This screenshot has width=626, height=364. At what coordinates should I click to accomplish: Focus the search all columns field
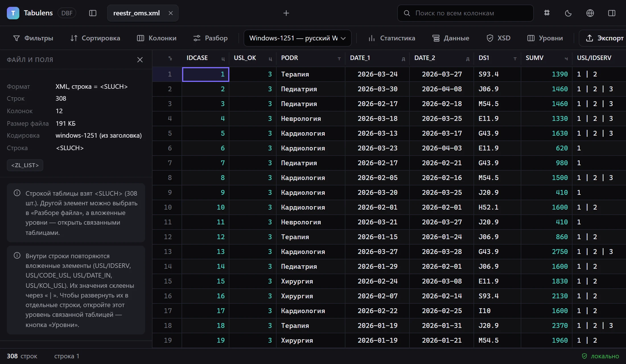466,13
